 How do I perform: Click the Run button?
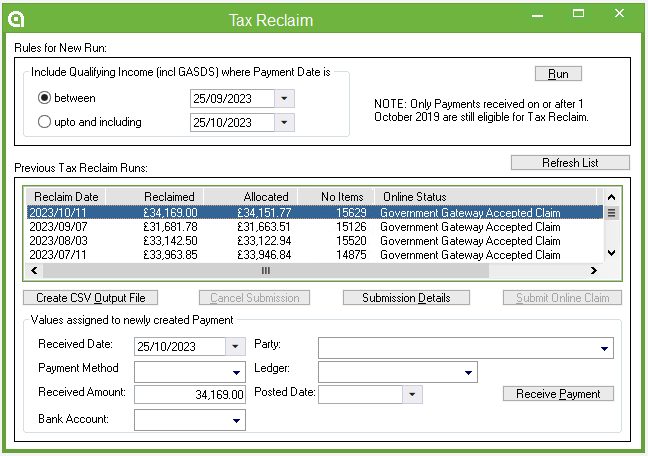tap(558, 74)
